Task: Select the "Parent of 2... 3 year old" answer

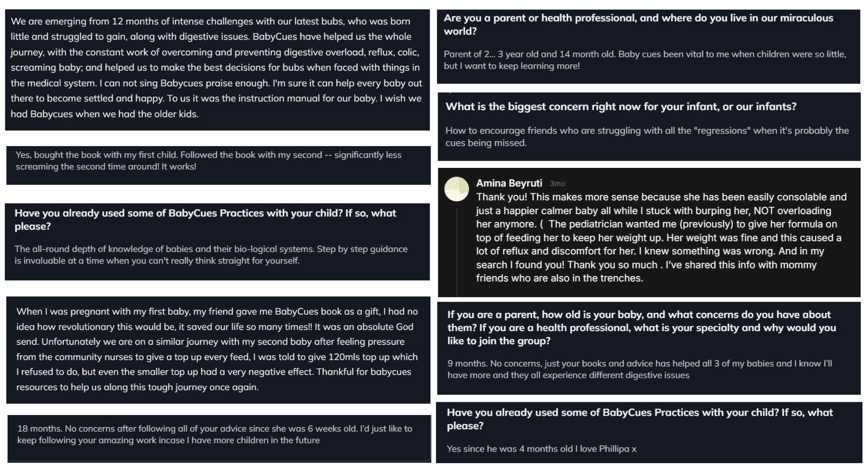Action: pos(644,60)
